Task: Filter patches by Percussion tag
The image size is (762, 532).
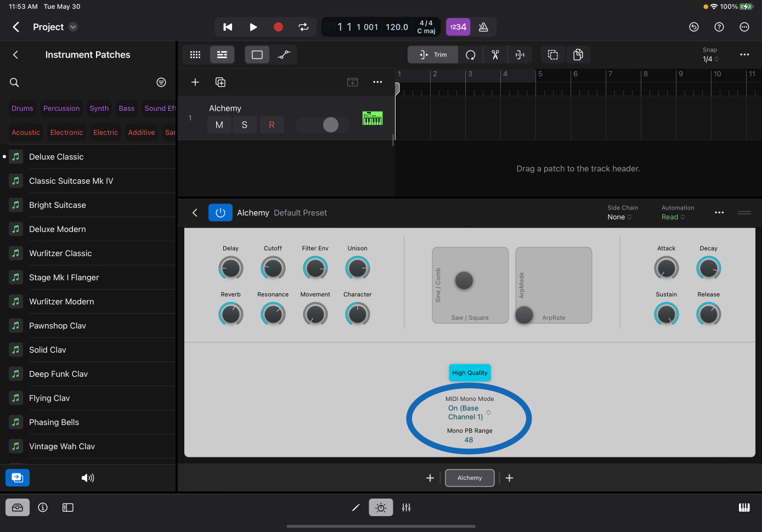Action: 61,109
